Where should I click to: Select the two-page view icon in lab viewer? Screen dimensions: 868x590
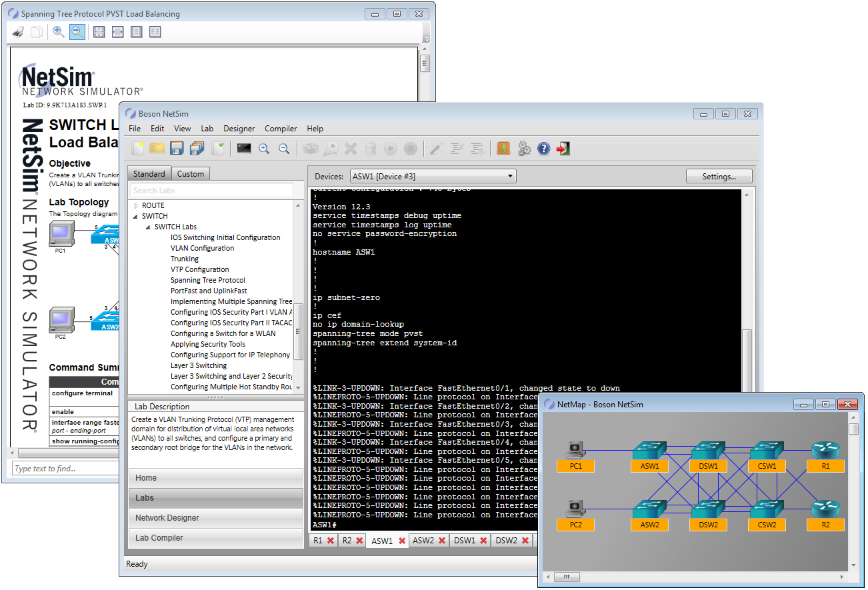155,31
